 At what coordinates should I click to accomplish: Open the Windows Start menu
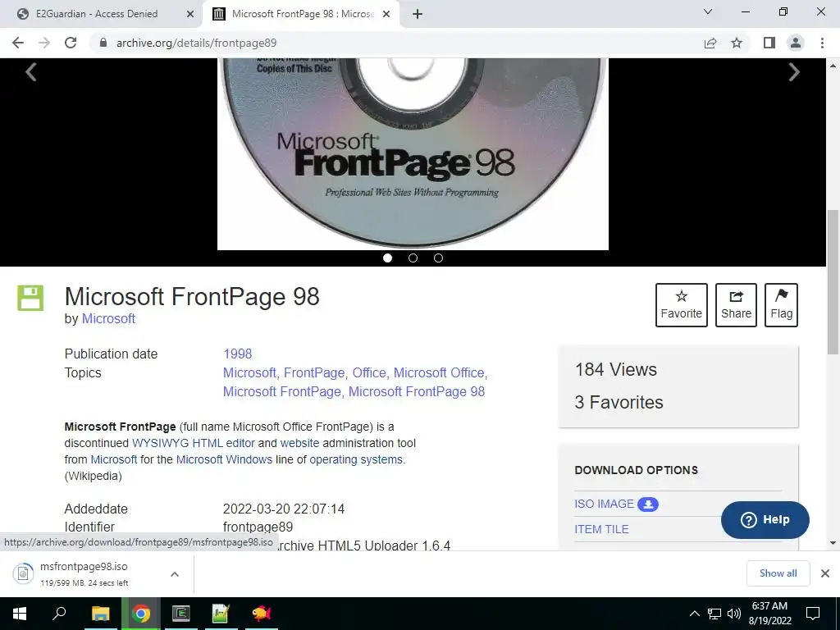click(20, 614)
